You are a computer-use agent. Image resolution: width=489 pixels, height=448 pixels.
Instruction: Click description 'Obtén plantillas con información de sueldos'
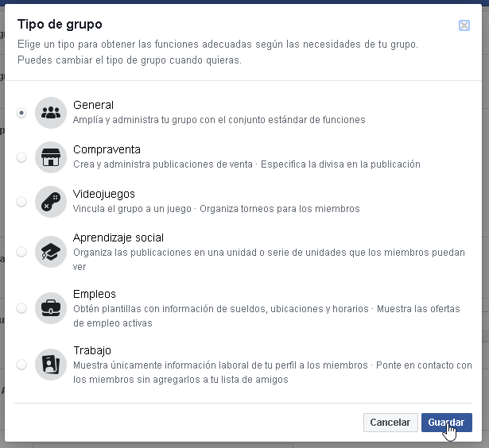(x=266, y=315)
